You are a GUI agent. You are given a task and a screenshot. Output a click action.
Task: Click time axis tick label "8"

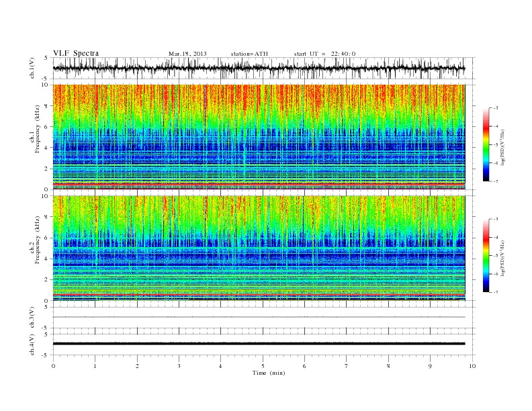point(388,366)
